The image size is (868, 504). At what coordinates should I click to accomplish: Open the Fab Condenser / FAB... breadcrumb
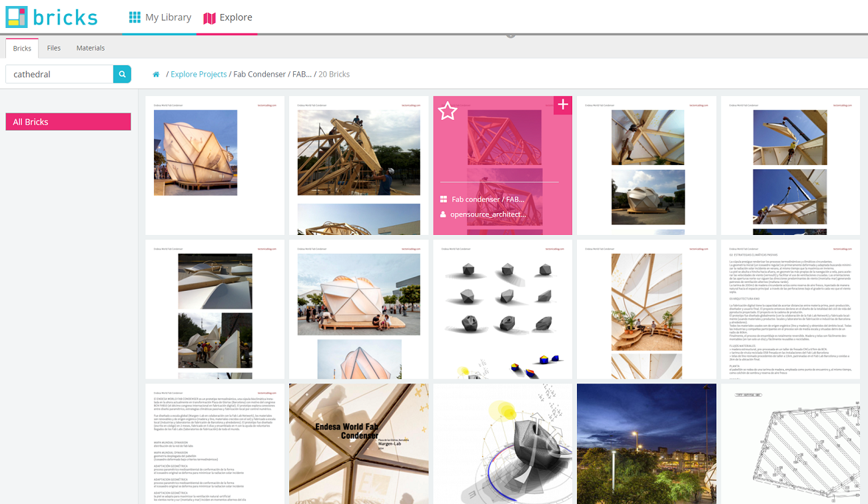pyautogui.click(x=272, y=75)
